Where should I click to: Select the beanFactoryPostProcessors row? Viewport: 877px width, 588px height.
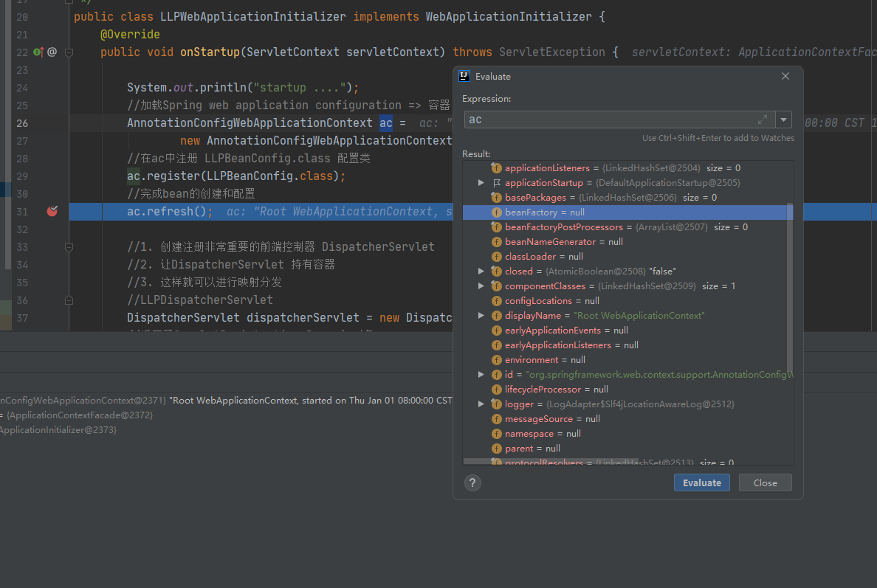[627, 227]
